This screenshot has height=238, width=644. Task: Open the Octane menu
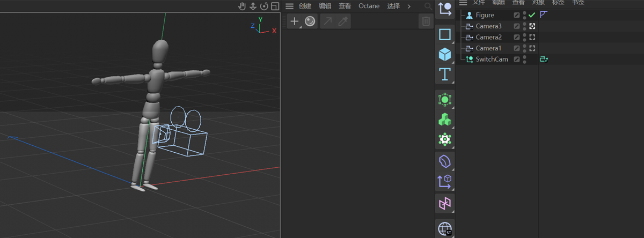369,6
